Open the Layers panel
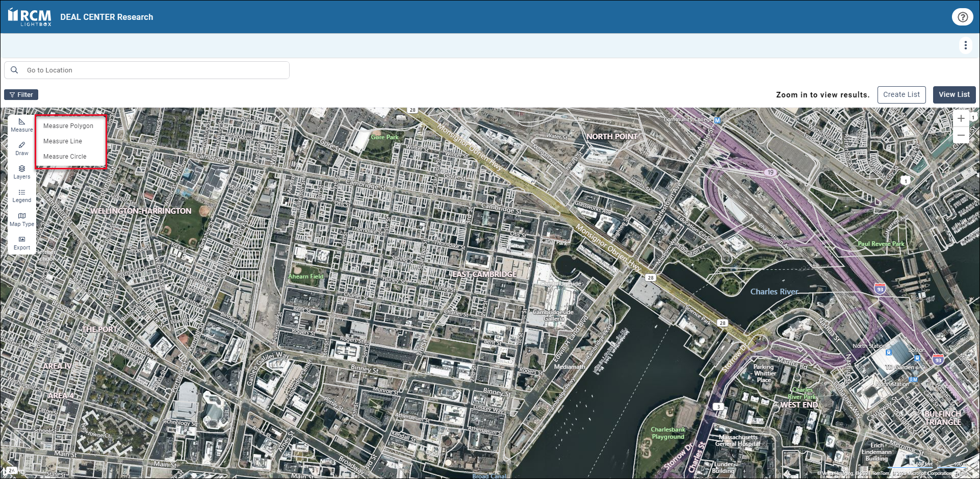The width and height of the screenshot is (980, 479). [21, 172]
